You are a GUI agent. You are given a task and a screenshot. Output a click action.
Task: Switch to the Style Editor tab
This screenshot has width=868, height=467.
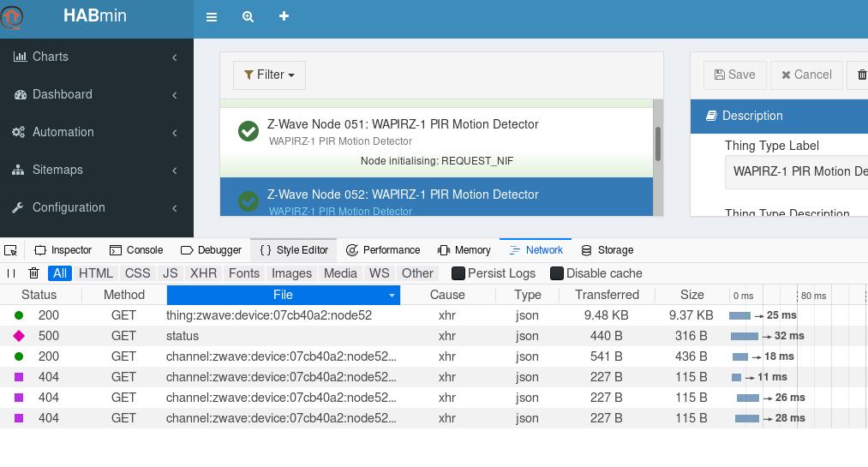(294, 250)
